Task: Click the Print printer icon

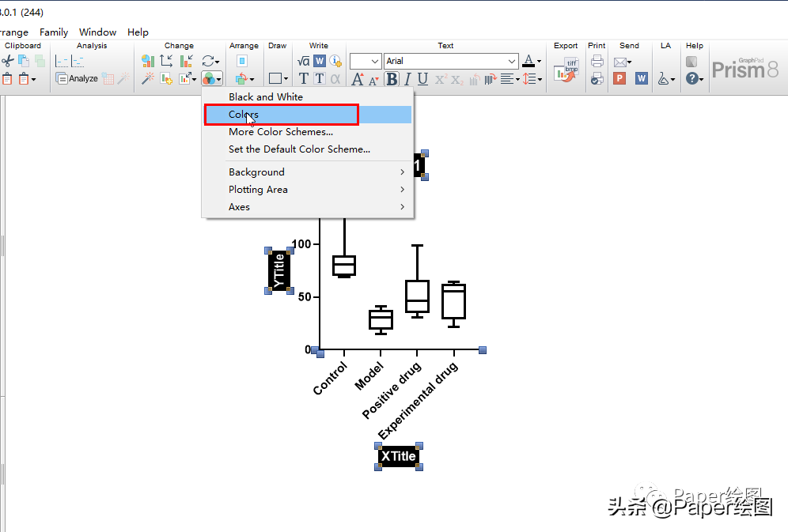Action: 597,61
